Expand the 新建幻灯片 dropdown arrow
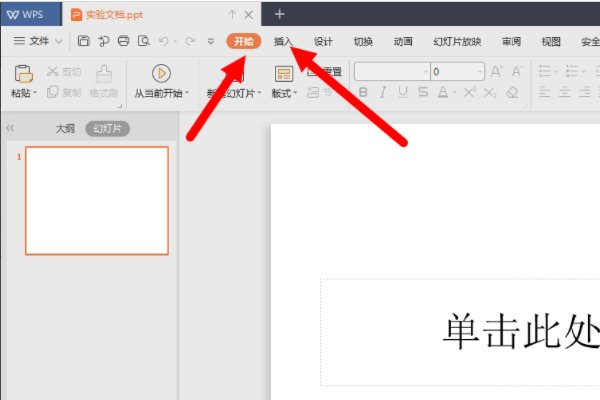Viewport: 600px width, 400px height. (x=259, y=93)
